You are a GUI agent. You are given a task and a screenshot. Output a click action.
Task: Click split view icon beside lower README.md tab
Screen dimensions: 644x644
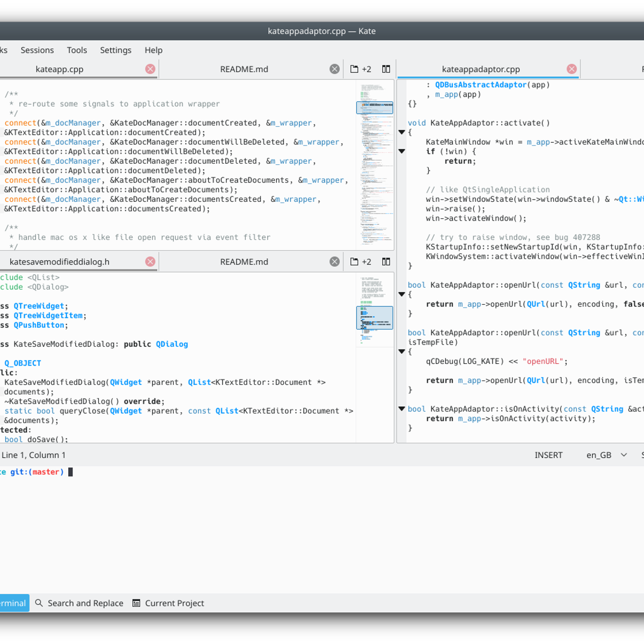click(386, 261)
